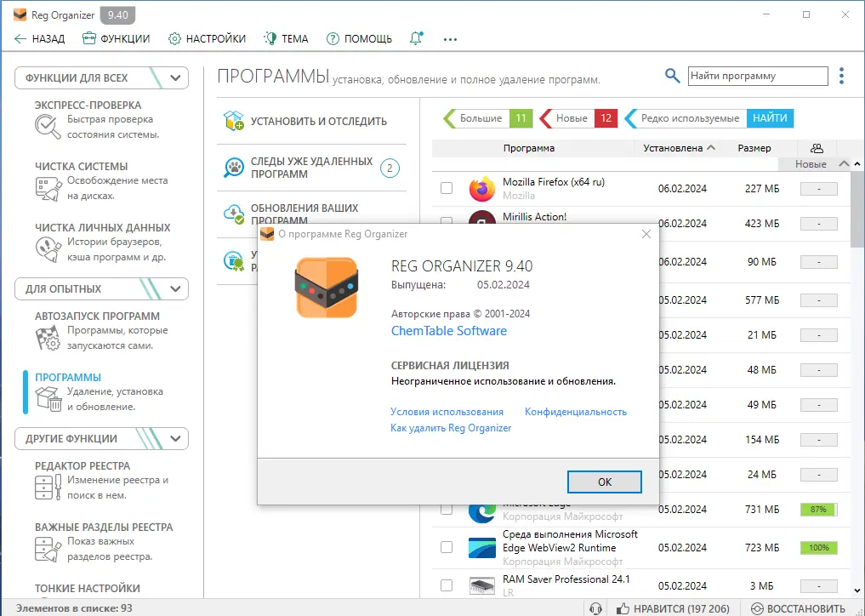Click ВОССТАНОВИТЬ in status bar
Viewport: 865px width, 616px height.
798,608
